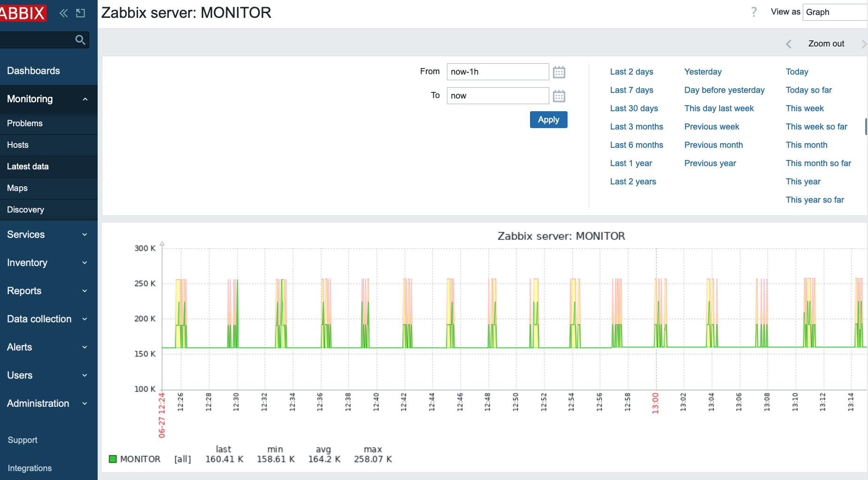Click the sidebar hide-menu icon
This screenshot has width=868, height=480.
81,13
